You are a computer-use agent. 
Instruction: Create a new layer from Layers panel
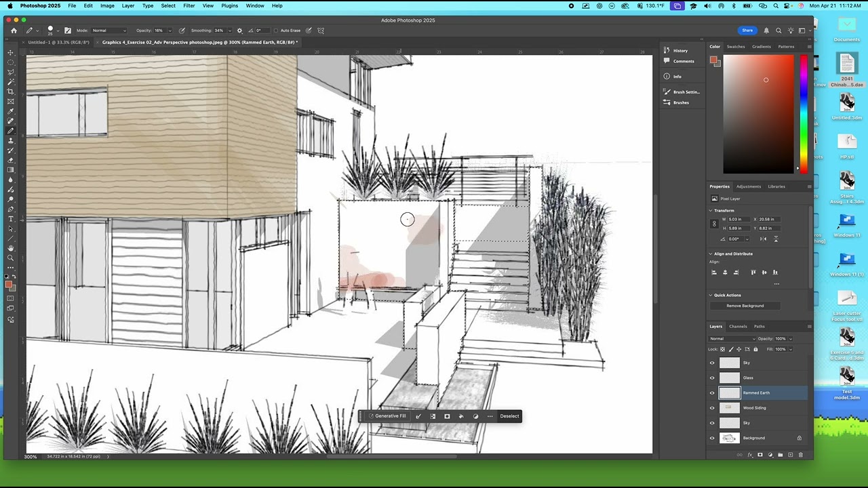click(790, 455)
